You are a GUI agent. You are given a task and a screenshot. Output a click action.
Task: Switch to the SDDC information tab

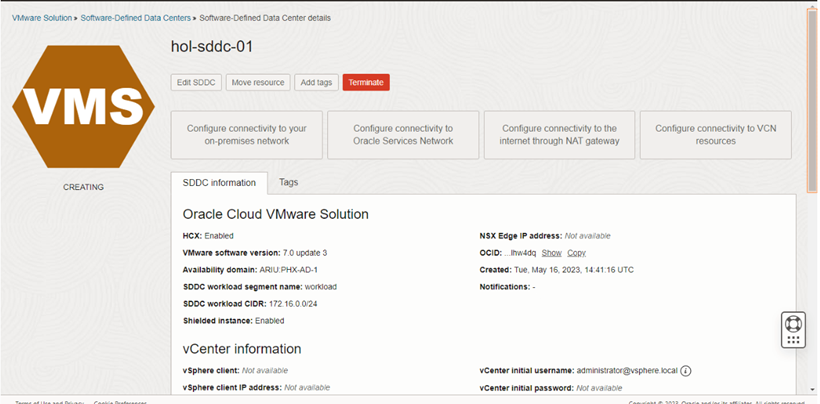point(219,183)
